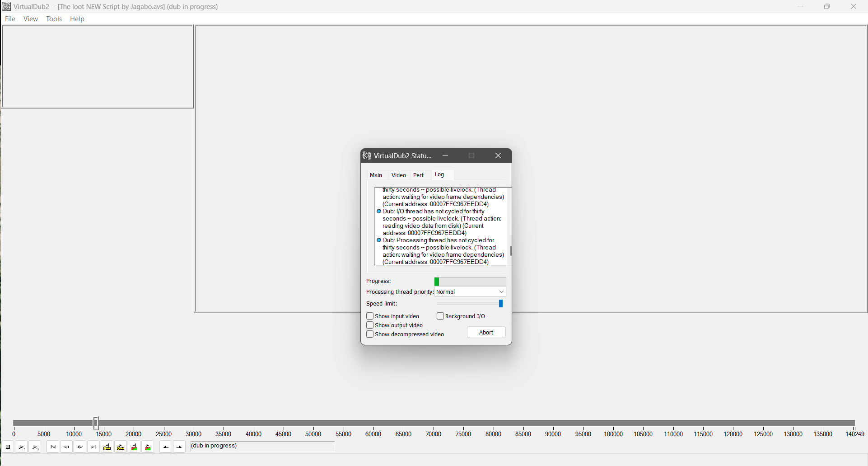Image resolution: width=868 pixels, height=466 pixels.
Task: Close the VirtualDub2 Status dialog
Action: [x=498, y=155]
